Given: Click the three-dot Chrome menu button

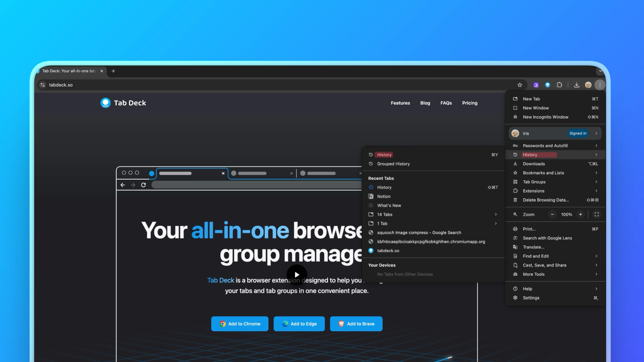Looking at the screenshot, I should [x=600, y=85].
